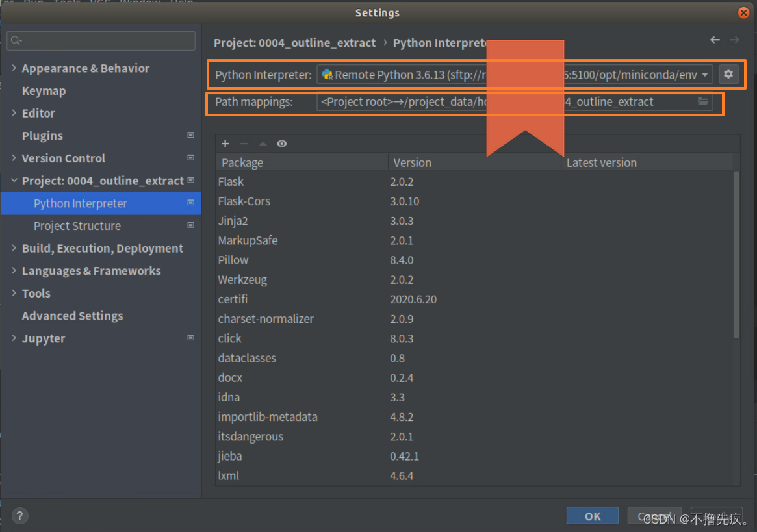The width and height of the screenshot is (757, 532).
Task: Select the Flask-Cors package row
Action: point(474,201)
